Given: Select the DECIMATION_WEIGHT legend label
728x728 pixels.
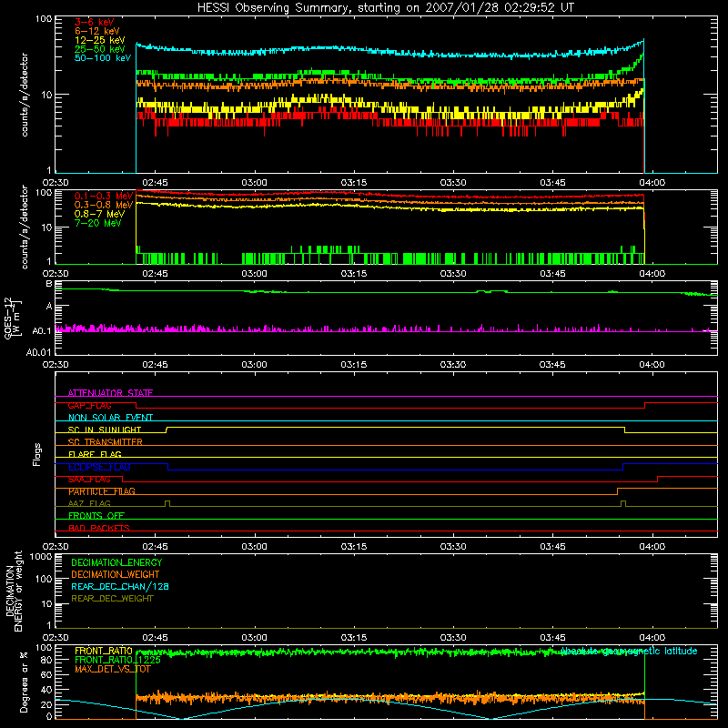Looking at the screenshot, I should coord(116,575).
